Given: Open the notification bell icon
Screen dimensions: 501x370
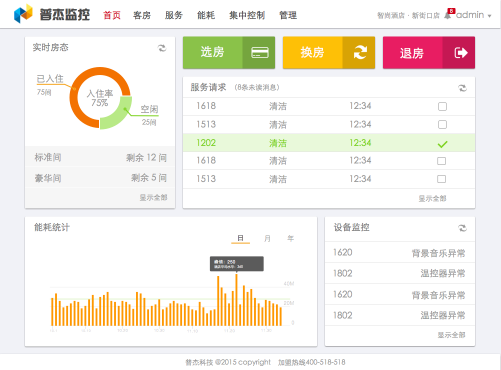Looking at the screenshot, I should pos(447,15).
